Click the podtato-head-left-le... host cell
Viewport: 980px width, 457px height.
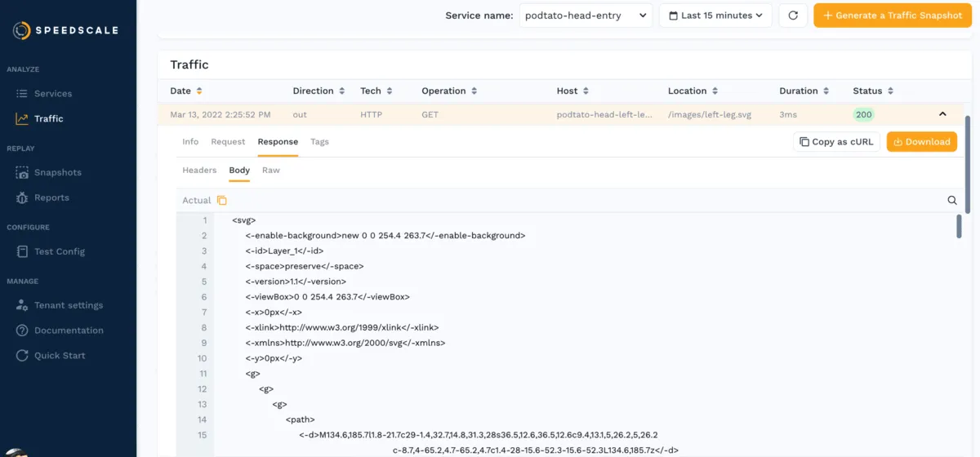pyautogui.click(x=604, y=115)
